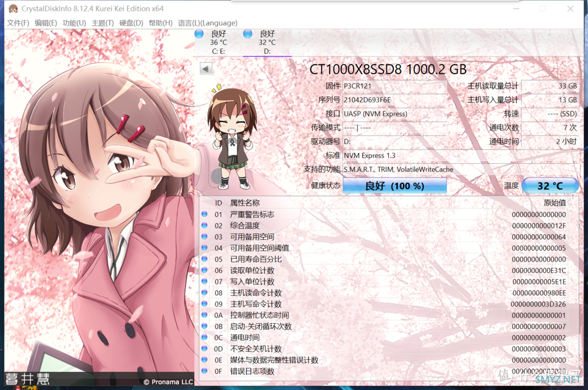Viewport: 588px width, 390px height.
Task: Click the serial number field 21042D693F6E
Action: click(395, 100)
